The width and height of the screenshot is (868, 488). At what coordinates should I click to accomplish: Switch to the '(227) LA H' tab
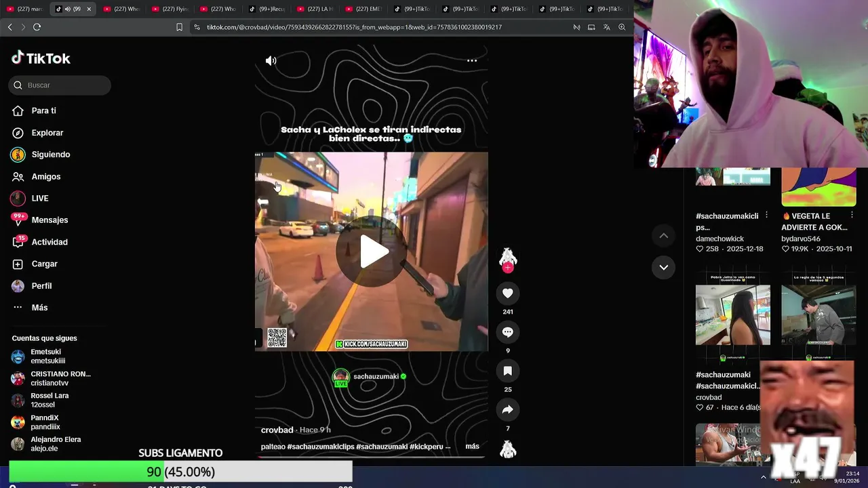(x=315, y=9)
